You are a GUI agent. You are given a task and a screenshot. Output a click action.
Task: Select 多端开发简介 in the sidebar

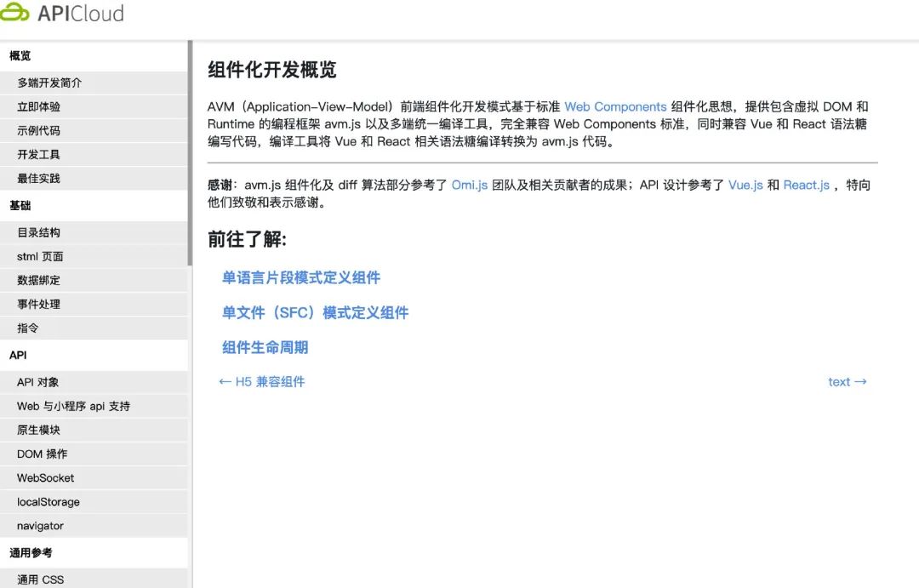pyautogui.click(x=51, y=83)
